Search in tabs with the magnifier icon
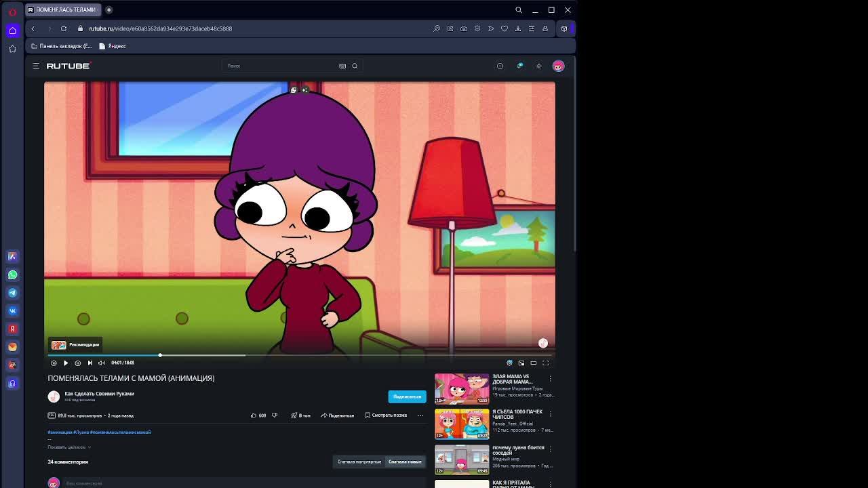The image size is (868, 488). tap(519, 9)
